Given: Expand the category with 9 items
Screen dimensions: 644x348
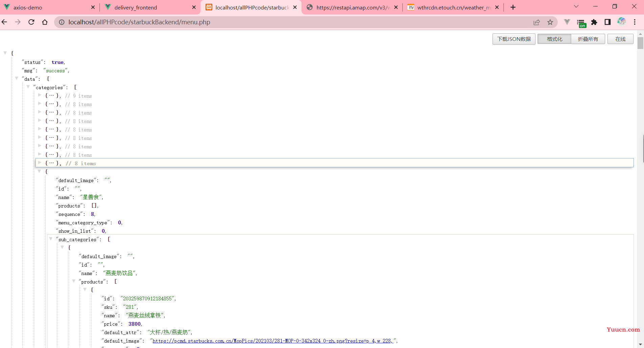Looking at the screenshot, I should (x=40, y=95).
